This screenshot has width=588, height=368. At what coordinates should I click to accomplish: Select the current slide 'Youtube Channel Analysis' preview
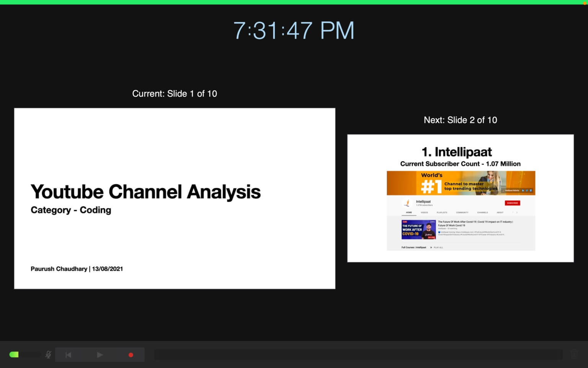pos(175,199)
